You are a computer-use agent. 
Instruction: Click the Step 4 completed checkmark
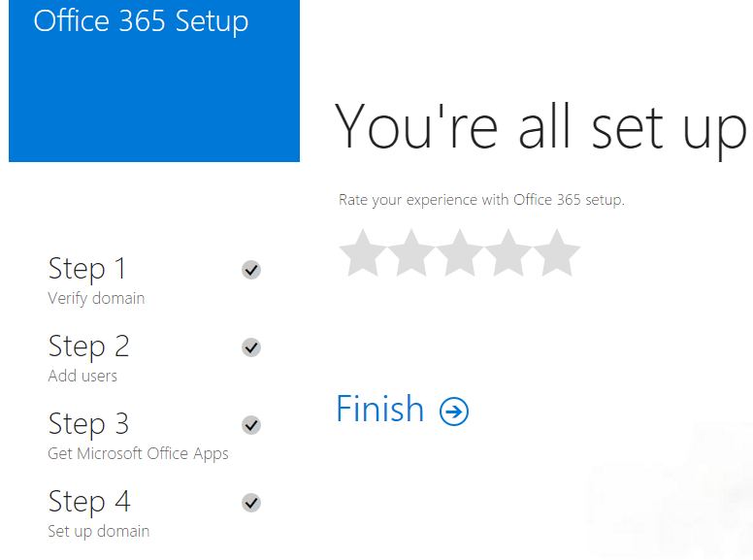point(251,503)
